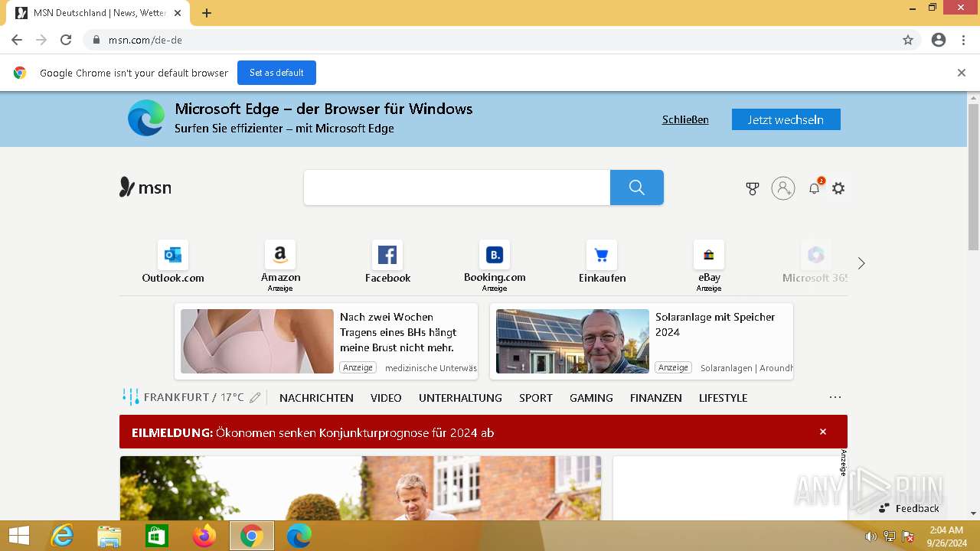Bookmark this page with the star icon

[908, 40]
